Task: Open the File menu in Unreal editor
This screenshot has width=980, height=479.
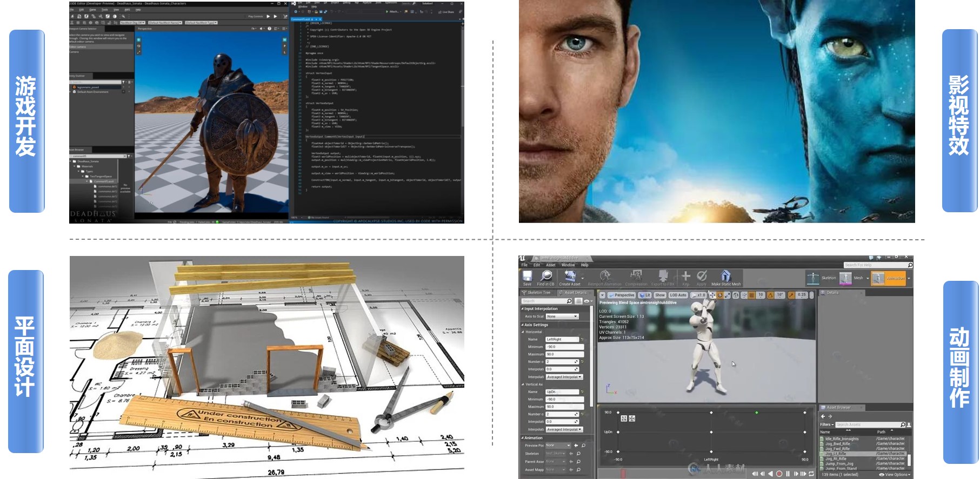Action: point(524,265)
